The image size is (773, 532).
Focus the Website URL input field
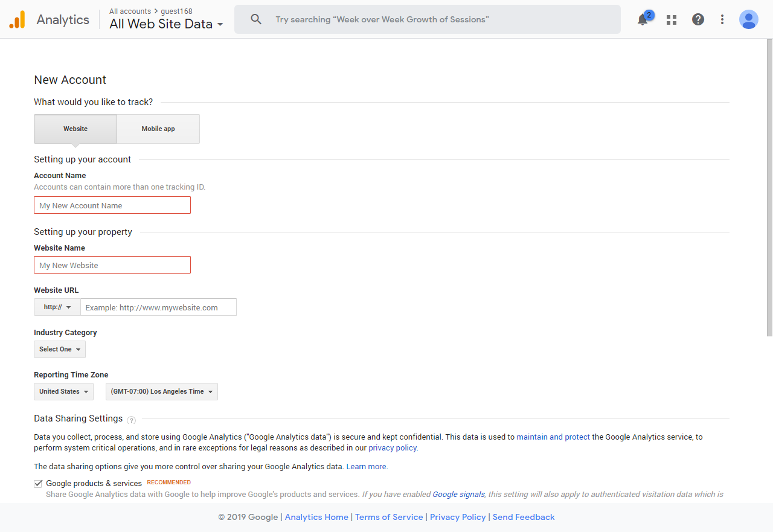click(158, 307)
